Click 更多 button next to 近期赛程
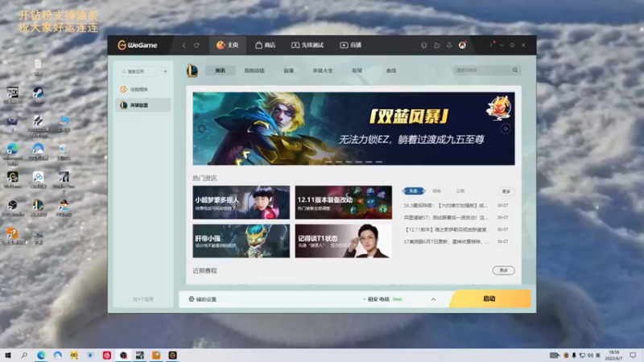Image resolution: width=644 pixels, height=362 pixels. (504, 270)
